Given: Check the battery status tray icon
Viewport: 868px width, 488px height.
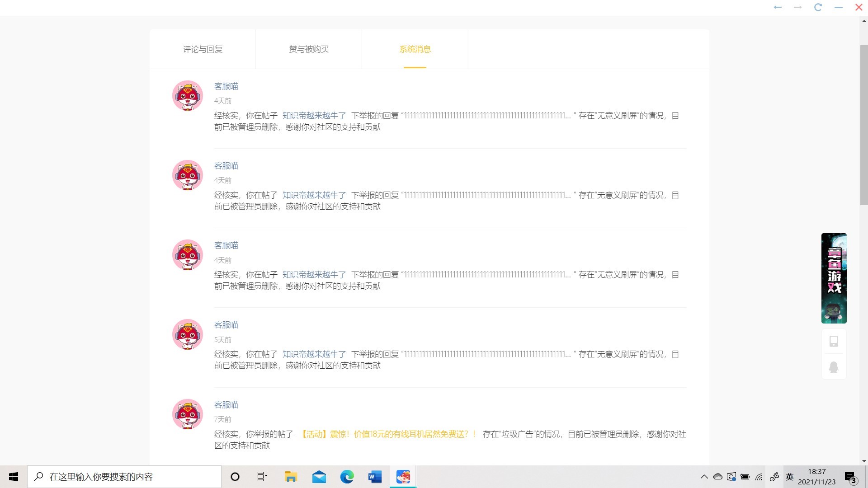Looking at the screenshot, I should click(745, 477).
